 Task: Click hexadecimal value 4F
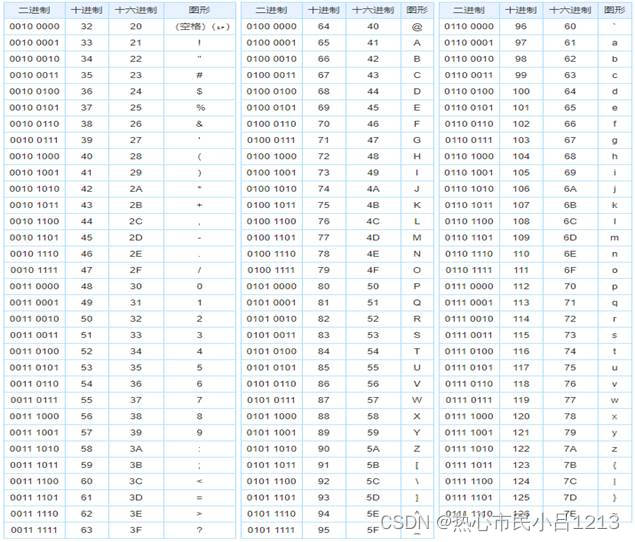(373, 270)
